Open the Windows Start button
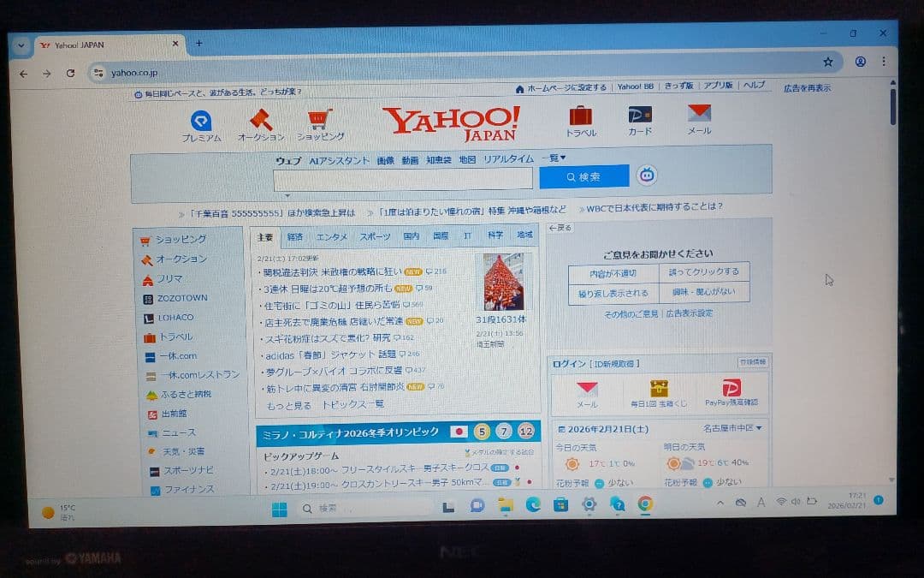 pyautogui.click(x=279, y=509)
